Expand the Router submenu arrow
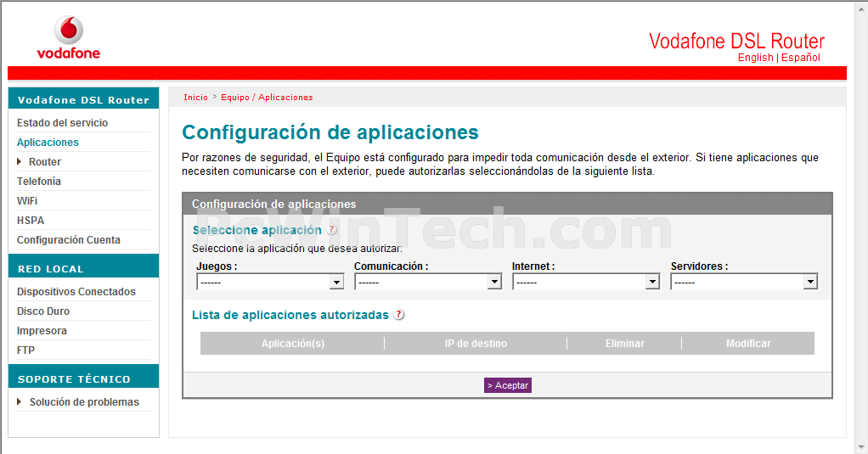This screenshot has height=454, width=868. pyautogui.click(x=20, y=161)
